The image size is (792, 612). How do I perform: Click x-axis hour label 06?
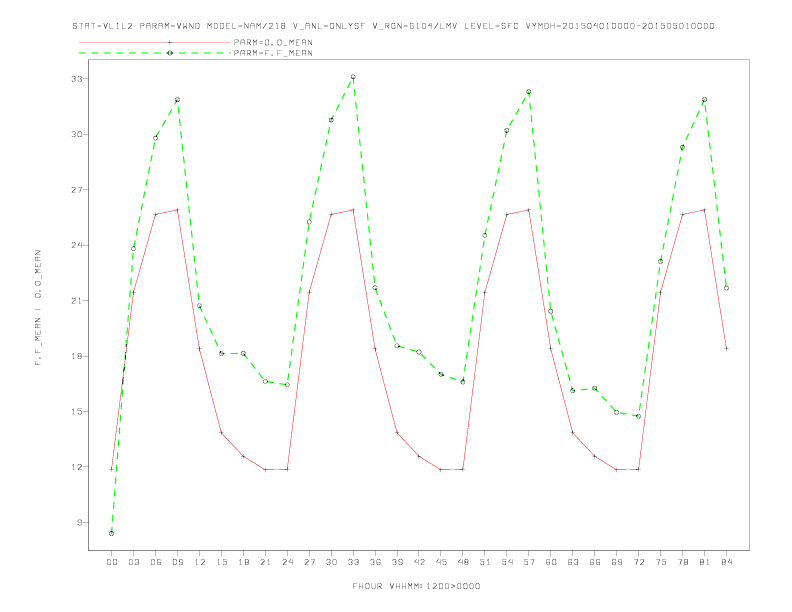point(156,562)
